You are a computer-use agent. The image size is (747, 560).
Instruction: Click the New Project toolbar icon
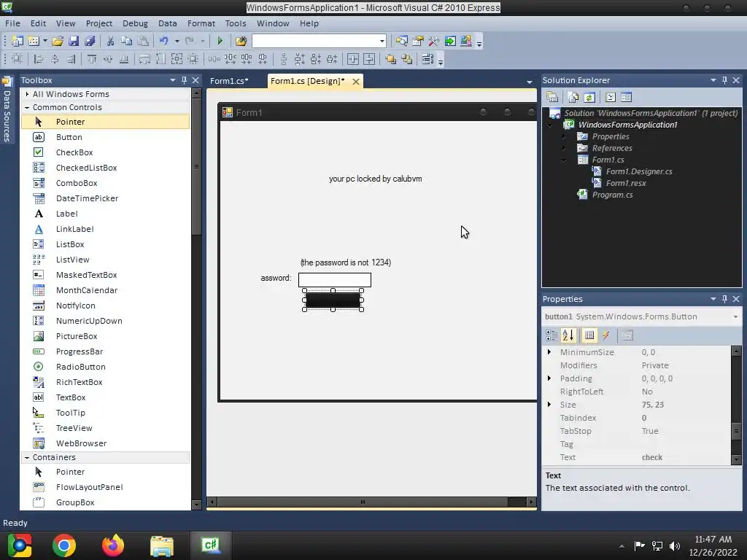tap(18, 41)
